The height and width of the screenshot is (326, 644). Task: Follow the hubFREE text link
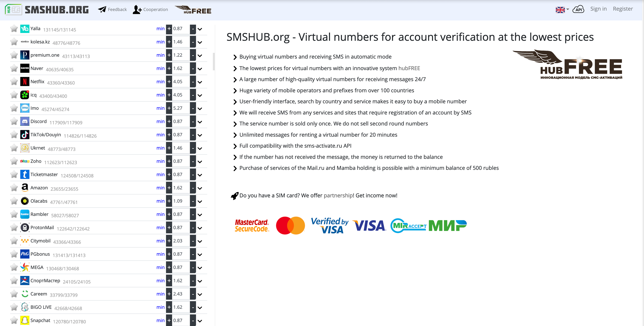point(409,68)
